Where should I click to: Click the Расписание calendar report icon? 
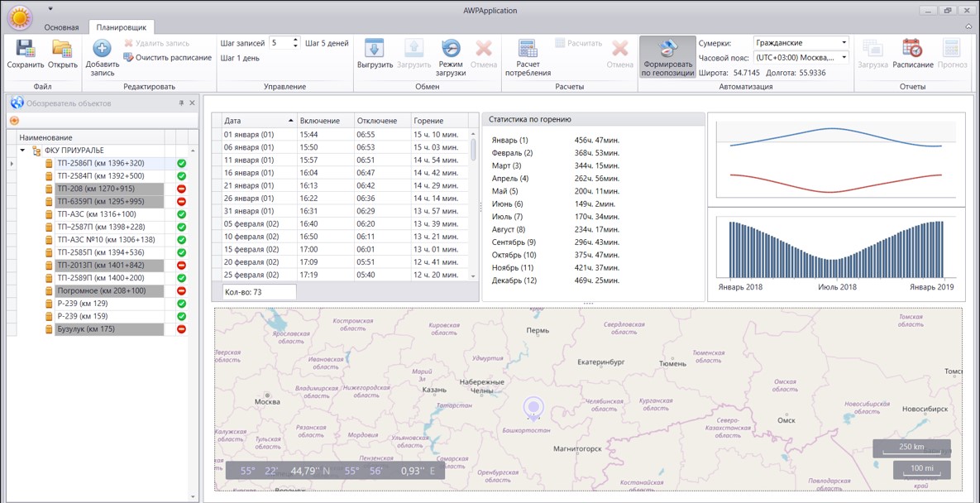912,48
